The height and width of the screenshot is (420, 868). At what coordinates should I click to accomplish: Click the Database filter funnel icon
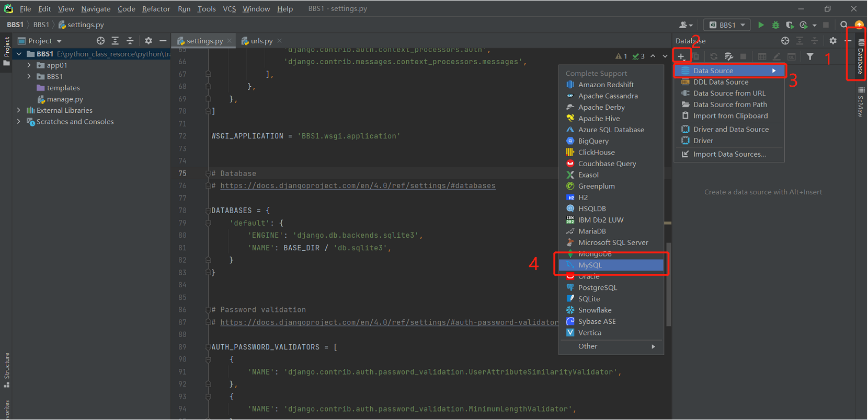[x=810, y=56]
